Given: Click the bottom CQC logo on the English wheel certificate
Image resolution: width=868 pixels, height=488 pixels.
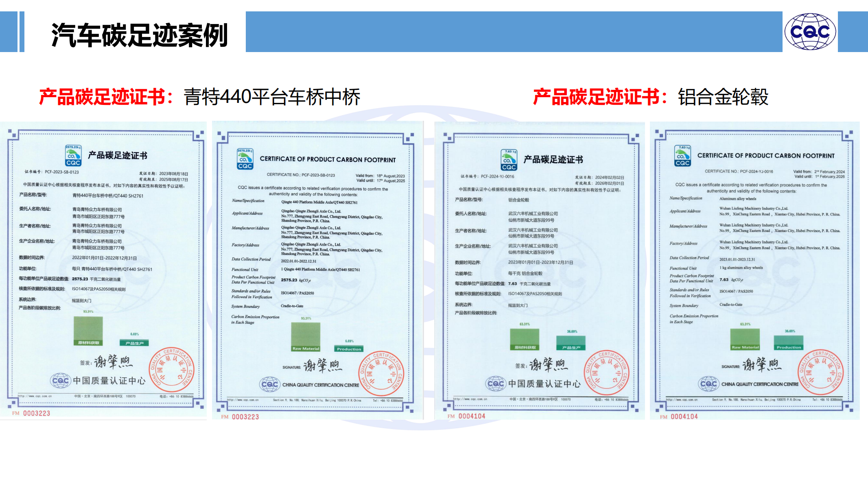Looking at the screenshot, I should (x=708, y=383).
